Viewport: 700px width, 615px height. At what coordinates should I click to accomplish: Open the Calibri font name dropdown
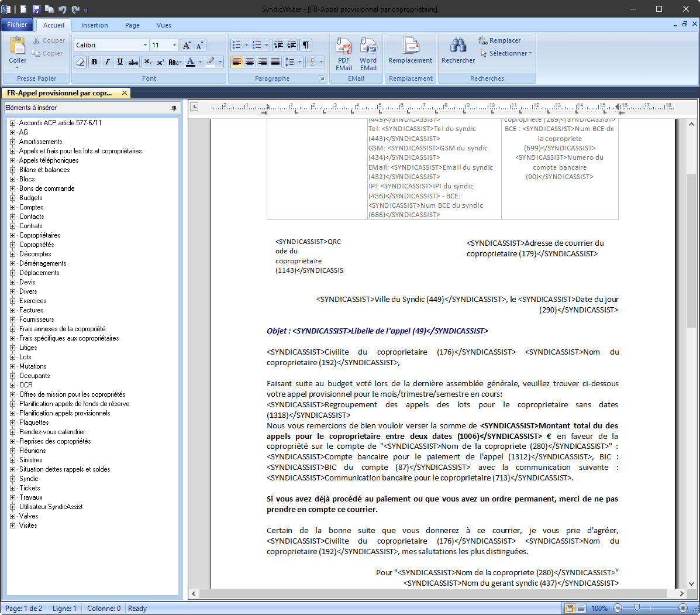click(x=145, y=45)
